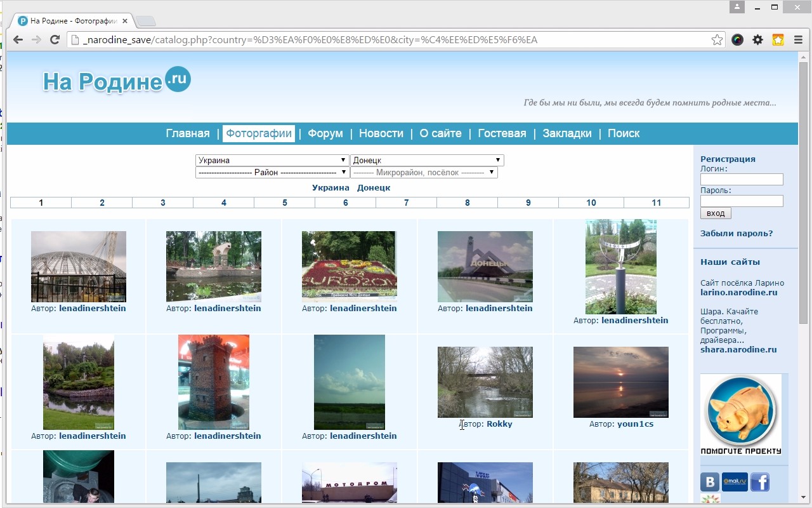812x508 pixels.
Task: Open the Донецк sign photo thumbnail
Action: (485, 267)
